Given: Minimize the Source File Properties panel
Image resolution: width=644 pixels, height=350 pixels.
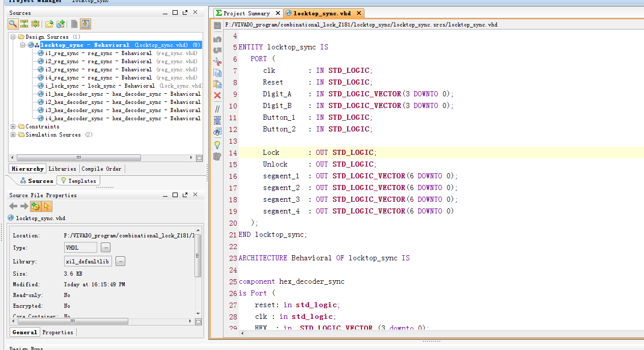Looking at the screenshot, I should 165,195.
